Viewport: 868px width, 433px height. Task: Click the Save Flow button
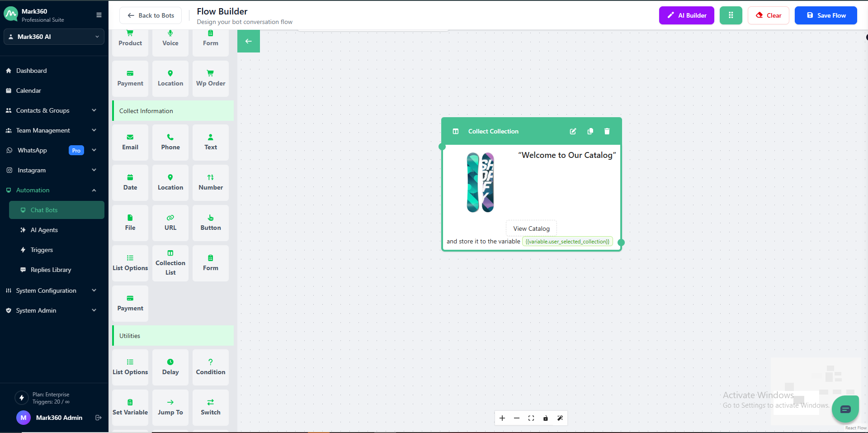coord(826,15)
